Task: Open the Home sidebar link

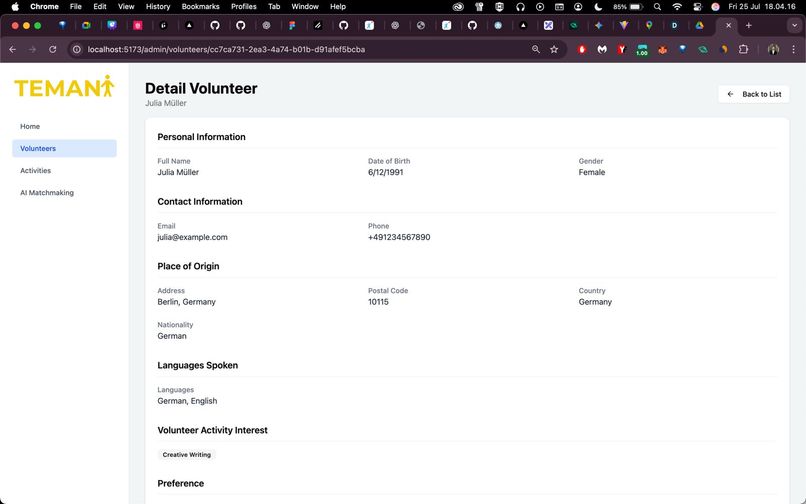Action: [x=30, y=127]
